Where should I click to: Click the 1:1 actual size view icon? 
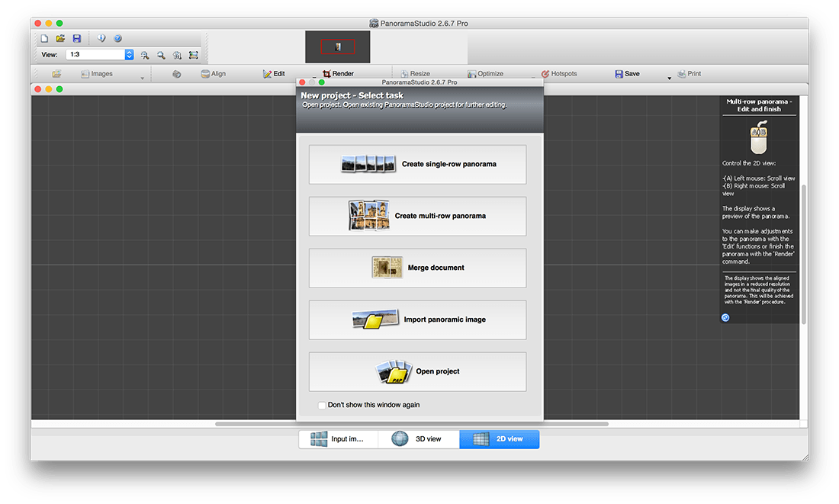pyautogui.click(x=177, y=55)
